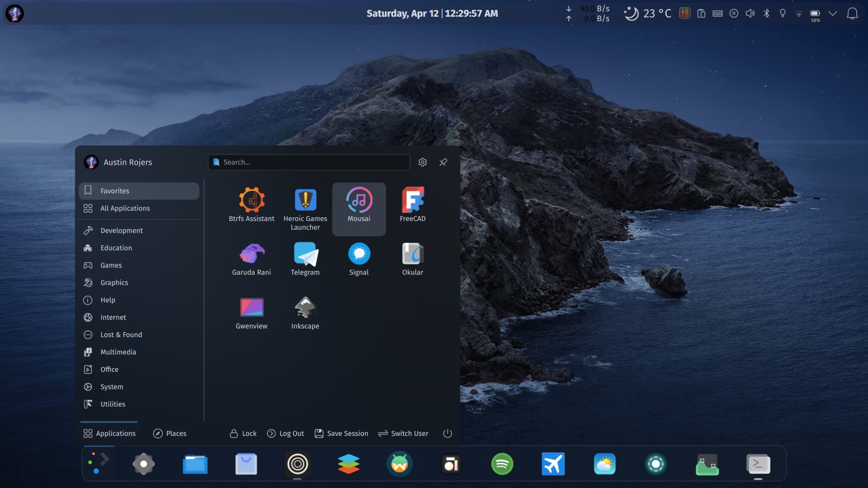Launch Garuda Rani
The width and height of the screenshot is (868, 488).
(251, 259)
